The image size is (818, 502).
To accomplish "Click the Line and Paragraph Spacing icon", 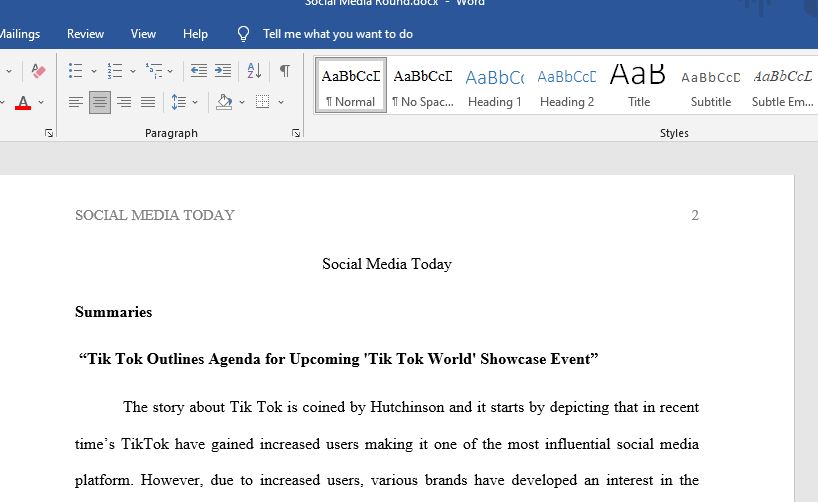I will [178, 102].
